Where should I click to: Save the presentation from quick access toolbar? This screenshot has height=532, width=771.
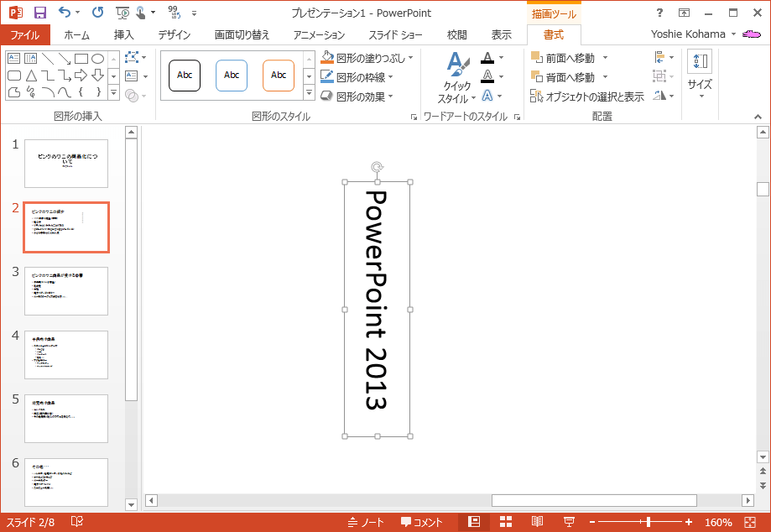click(x=39, y=13)
